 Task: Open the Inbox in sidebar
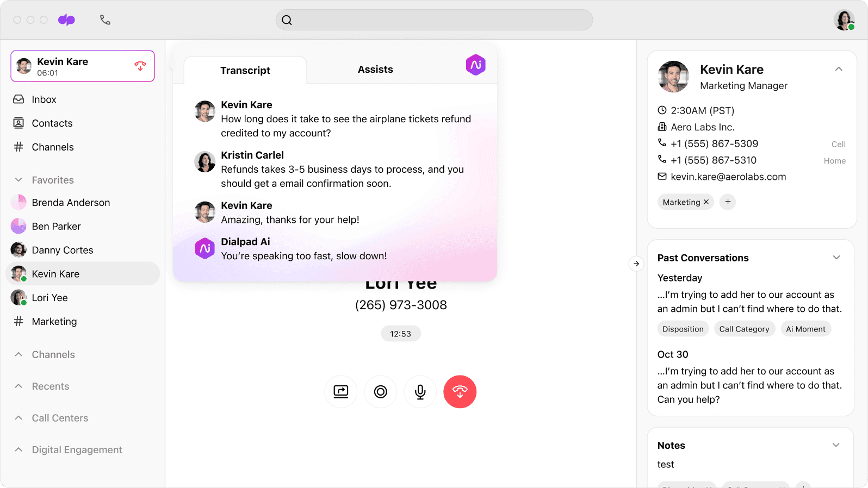pyautogui.click(x=44, y=99)
